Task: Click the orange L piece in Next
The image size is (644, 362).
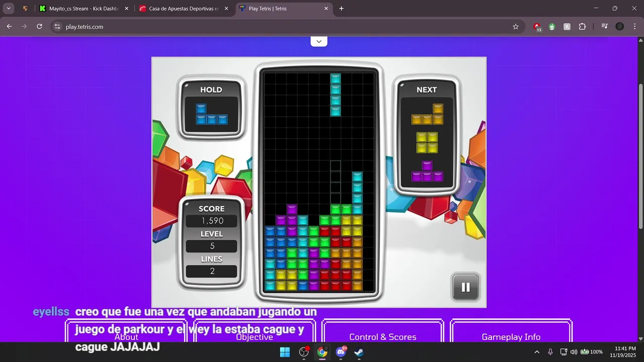Action: 427,114
